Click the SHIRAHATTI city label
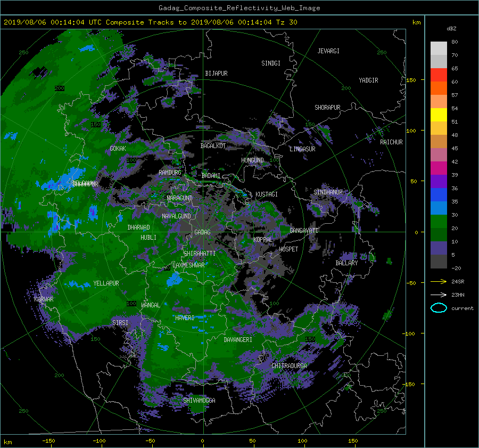This screenshot has width=479, height=448. 200,254
